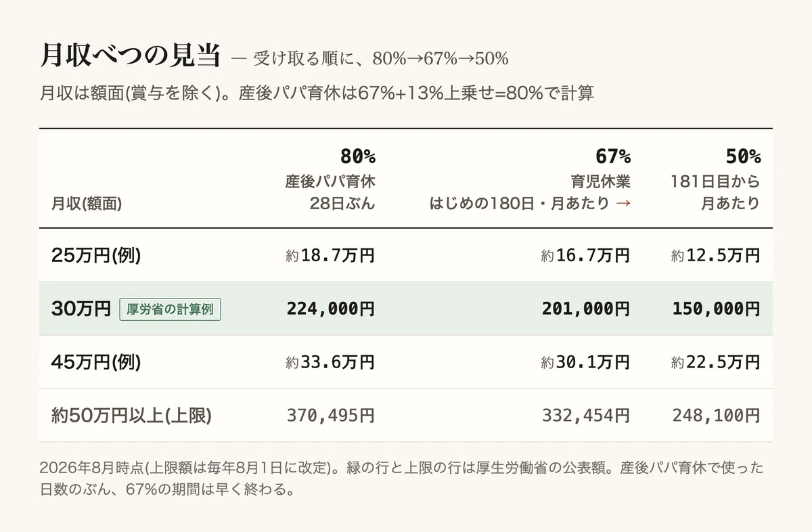
Task: Click the 月収(額面) column label
Action: pyautogui.click(x=87, y=204)
